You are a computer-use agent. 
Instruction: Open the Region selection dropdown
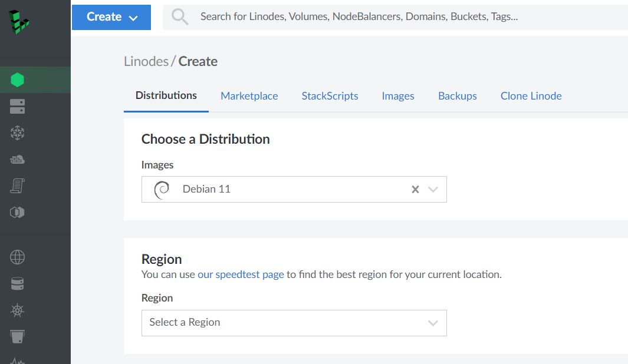point(294,323)
